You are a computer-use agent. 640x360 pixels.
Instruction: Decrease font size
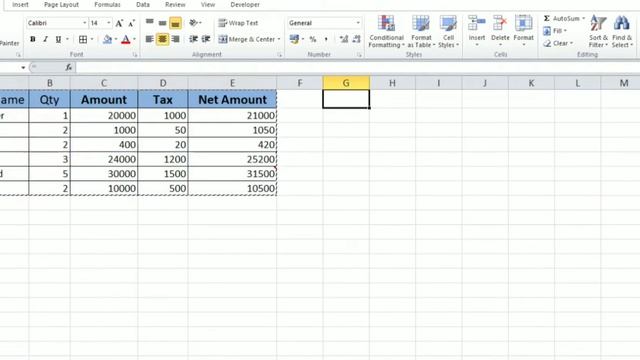click(131, 23)
